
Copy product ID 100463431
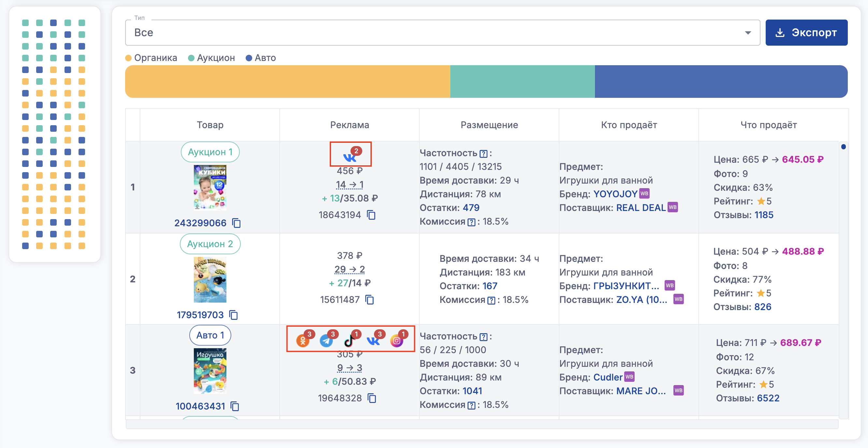click(x=235, y=407)
